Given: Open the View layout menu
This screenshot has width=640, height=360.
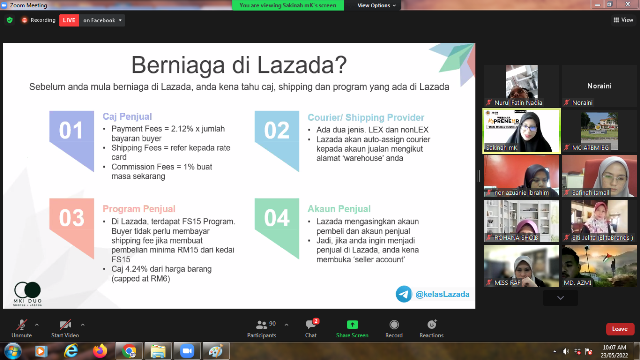Looking at the screenshot, I should click(x=624, y=20).
